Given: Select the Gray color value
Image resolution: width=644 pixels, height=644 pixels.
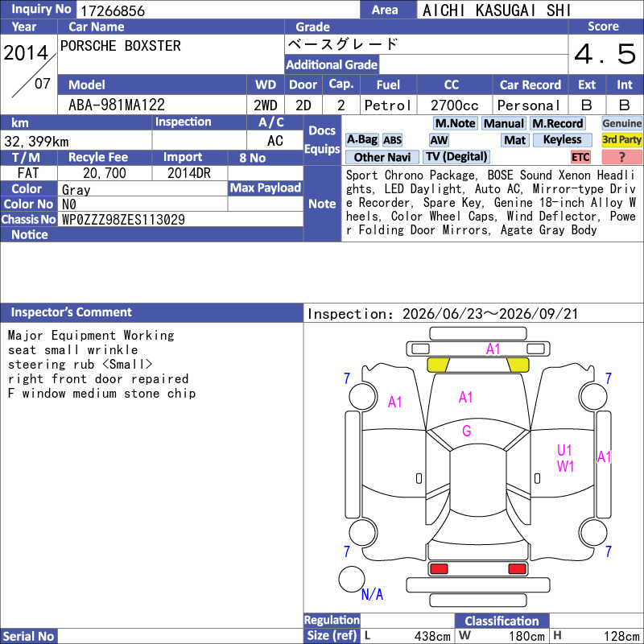Looking at the screenshot, I should coord(76,189).
